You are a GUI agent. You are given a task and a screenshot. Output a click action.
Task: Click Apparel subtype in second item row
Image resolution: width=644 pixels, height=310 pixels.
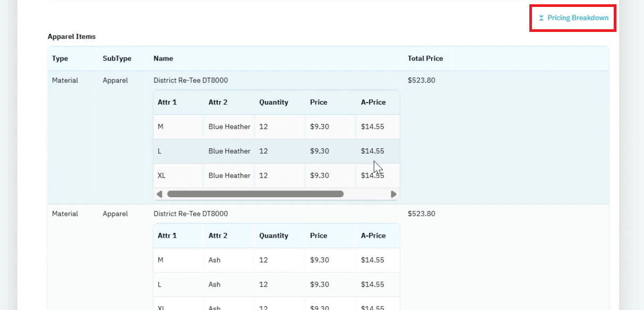coord(115,214)
